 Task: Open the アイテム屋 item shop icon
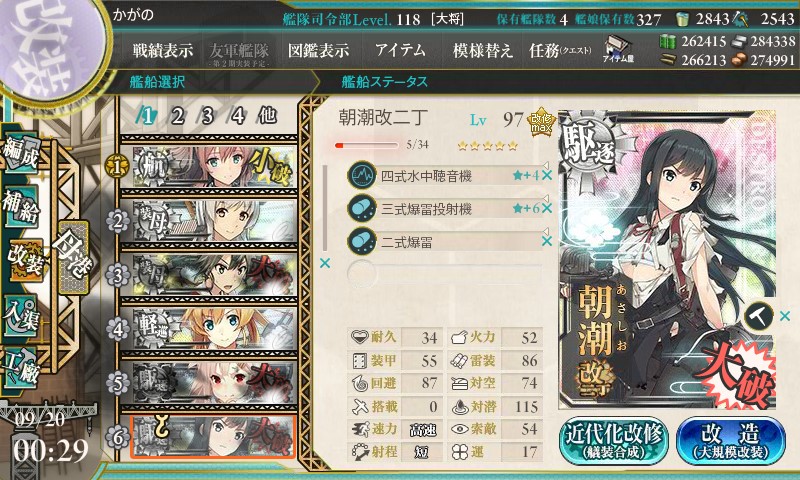tap(618, 49)
